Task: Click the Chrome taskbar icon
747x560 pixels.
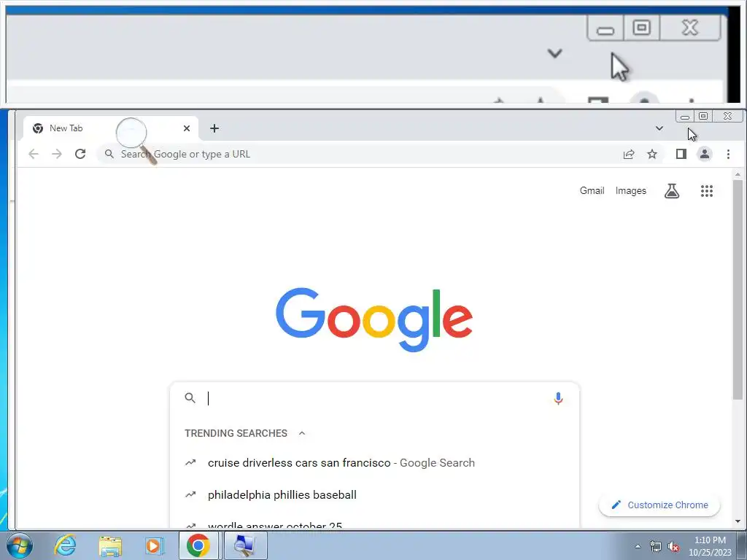Action: coord(198,545)
